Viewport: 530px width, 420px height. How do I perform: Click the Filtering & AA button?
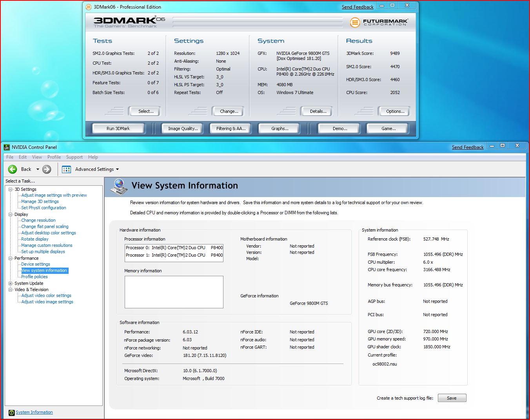click(231, 129)
